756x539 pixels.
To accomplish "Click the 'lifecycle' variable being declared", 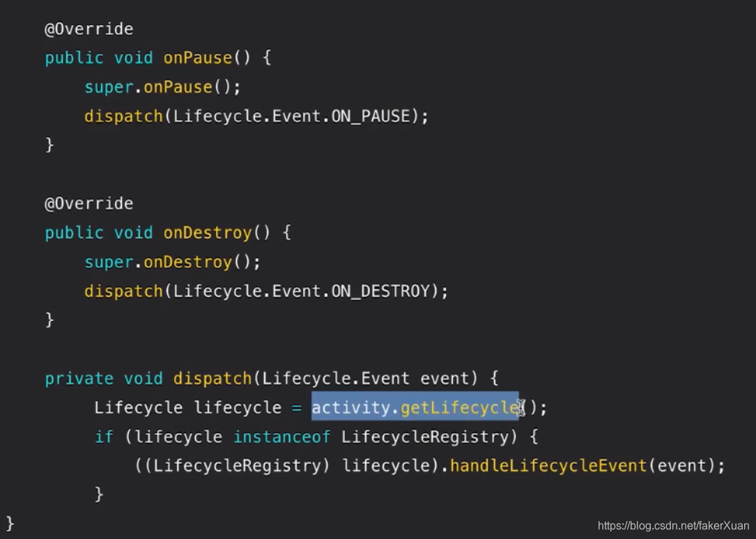I will pos(238,408).
